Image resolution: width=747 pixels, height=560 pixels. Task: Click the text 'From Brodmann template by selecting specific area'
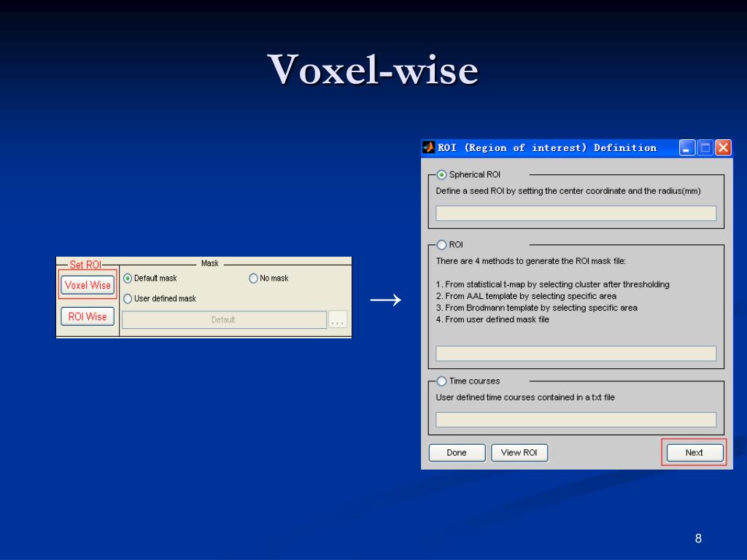click(541, 308)
